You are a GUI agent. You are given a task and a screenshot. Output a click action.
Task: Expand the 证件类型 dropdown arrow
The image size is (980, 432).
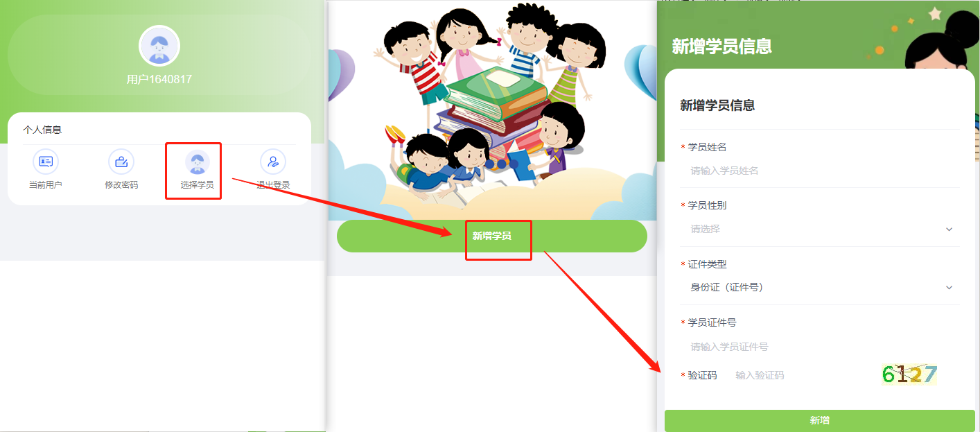[x=950, y=288]
